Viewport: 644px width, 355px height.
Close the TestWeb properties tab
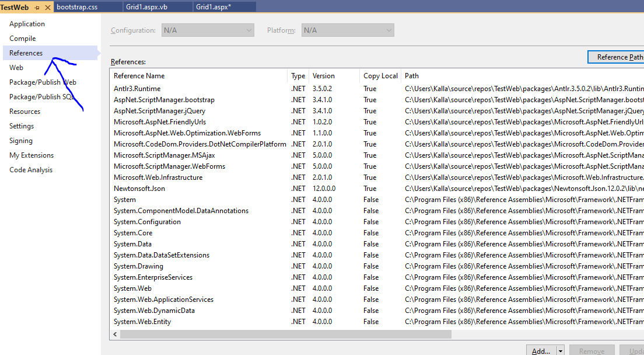tap(48, 8)
